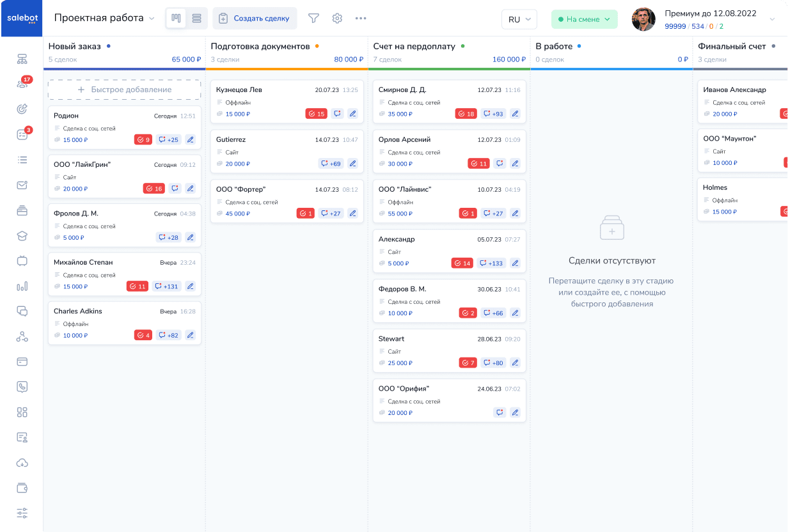The height and width of the screenshot is (532, 788).
Task: Open the Gutierrez deal card
Action: click(287, 152)
